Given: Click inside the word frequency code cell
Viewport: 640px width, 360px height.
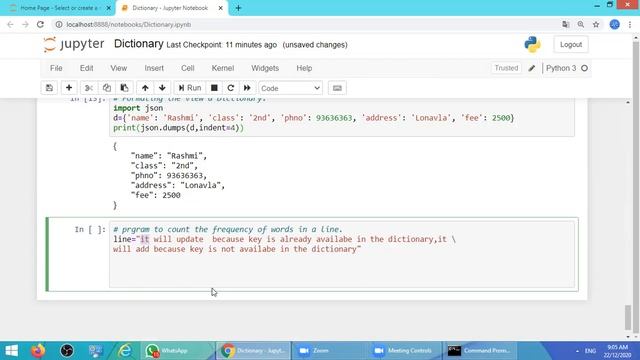Looking at the screenshot, I should tap(342, 254).
